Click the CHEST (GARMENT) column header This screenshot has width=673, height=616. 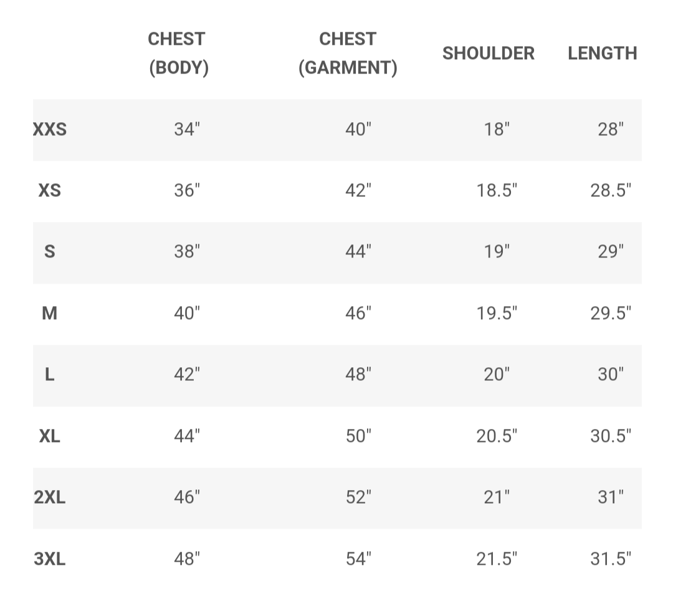[348, 53]
